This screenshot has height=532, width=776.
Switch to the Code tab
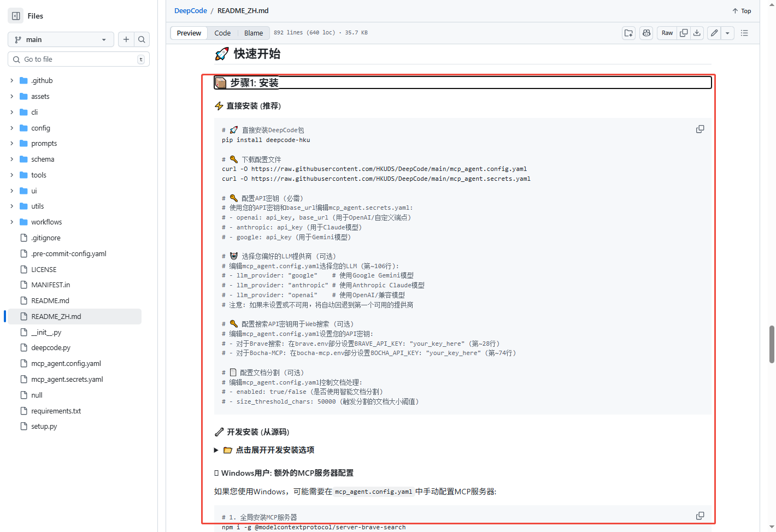(222, 33)
